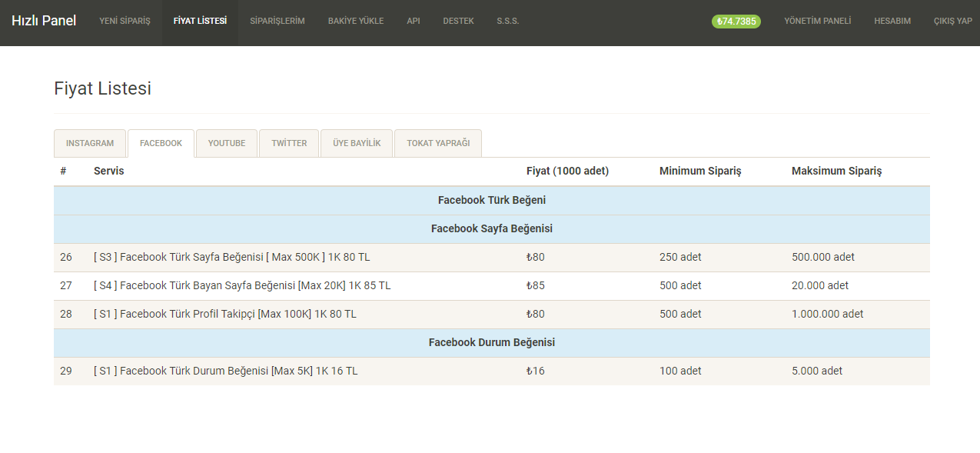The width and height of the screenshot is (980, 453).
Task: Open the Yeni Sipariş page
Action: pyautogui.click(x=125, y=22)
